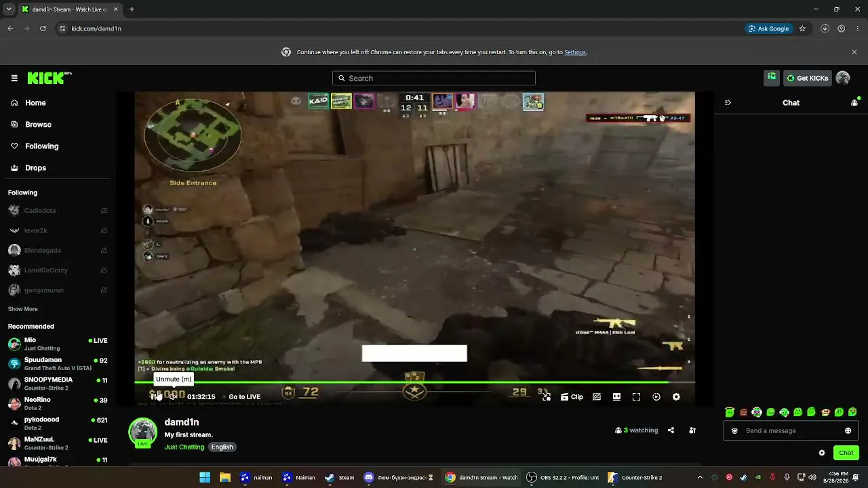Toggle the captions-off player icon

[597, 397]
